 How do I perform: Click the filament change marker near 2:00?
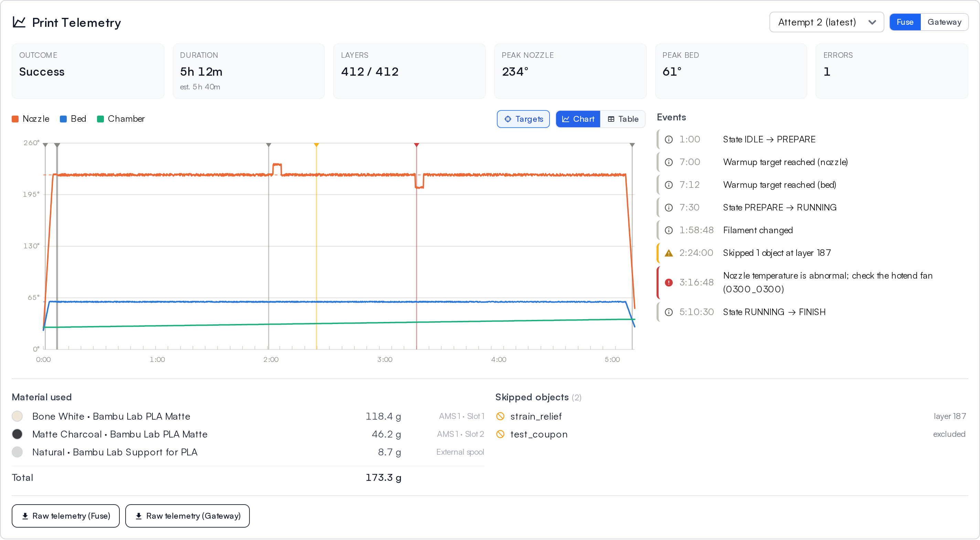(x=269, y=145)
